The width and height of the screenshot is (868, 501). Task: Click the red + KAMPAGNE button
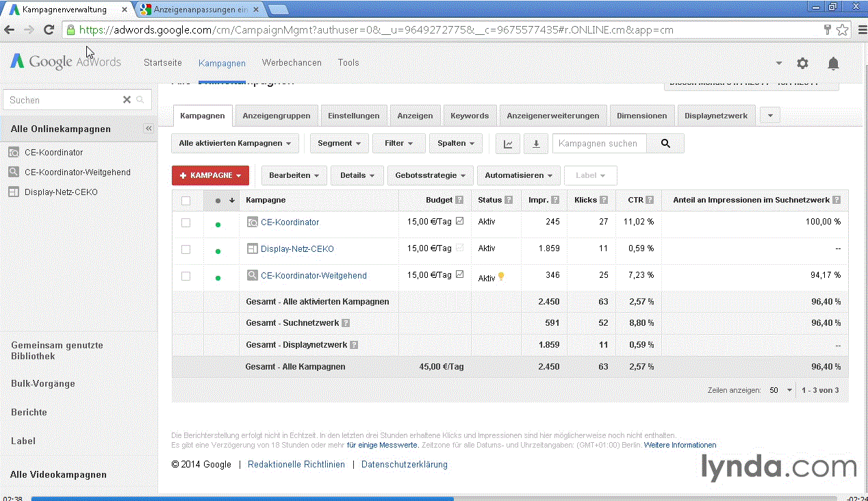tap(210, 176)
